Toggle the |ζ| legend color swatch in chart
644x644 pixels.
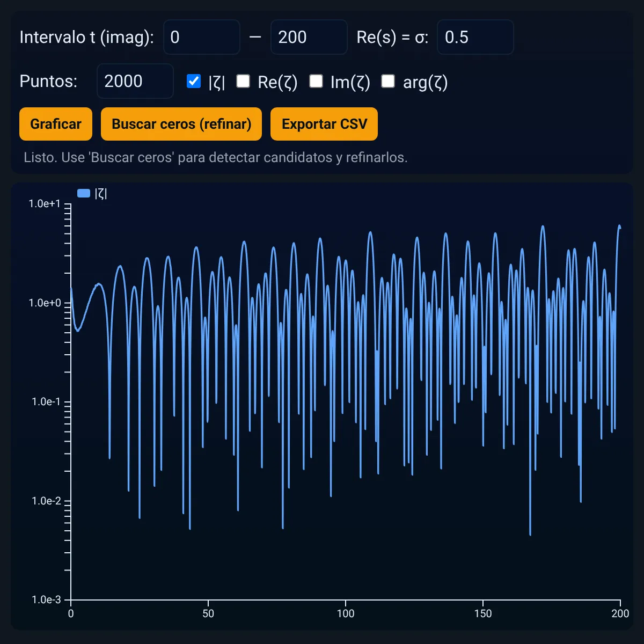tap(84, 194)
